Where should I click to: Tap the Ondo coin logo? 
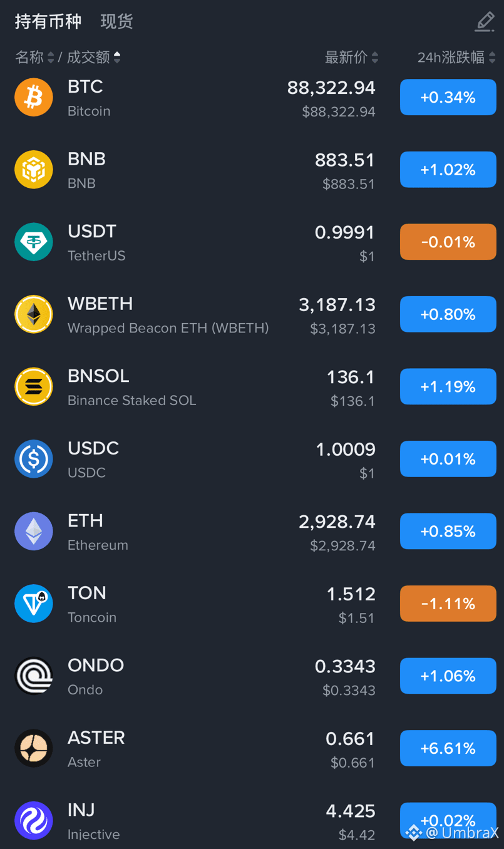pos(34,676)
